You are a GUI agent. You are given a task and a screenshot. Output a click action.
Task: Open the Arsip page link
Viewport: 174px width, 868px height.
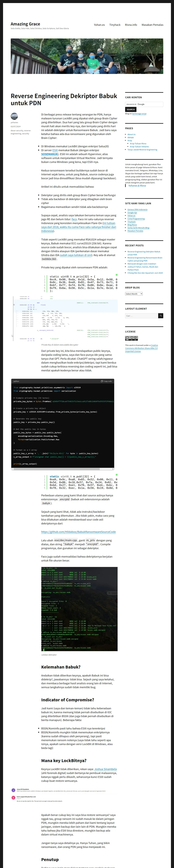tap(130, 140)
